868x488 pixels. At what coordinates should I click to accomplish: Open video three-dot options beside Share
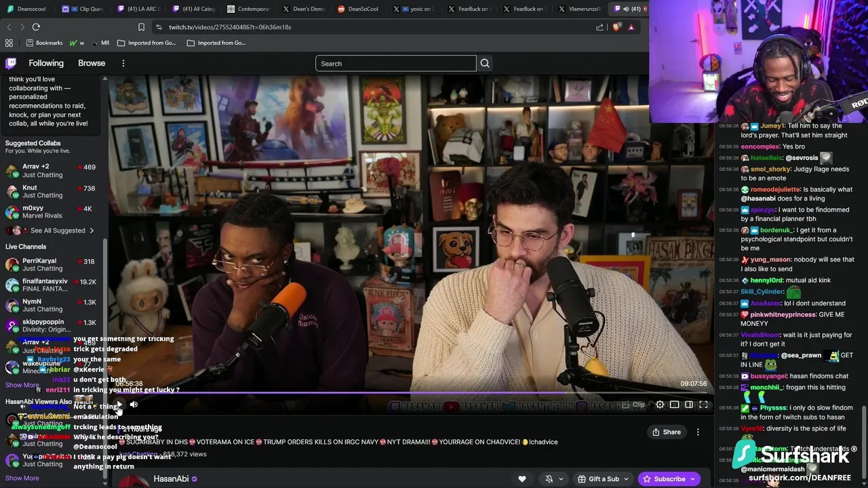coord(698,432)
